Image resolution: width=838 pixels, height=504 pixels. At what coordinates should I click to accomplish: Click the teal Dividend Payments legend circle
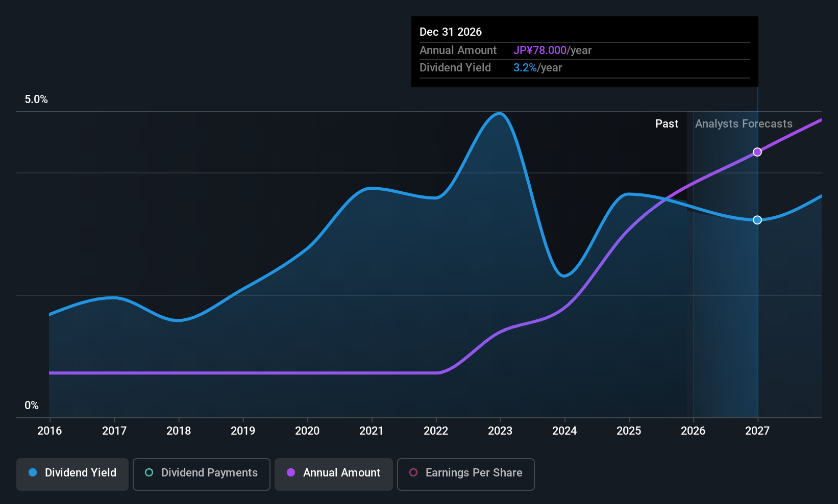point(149,472)
